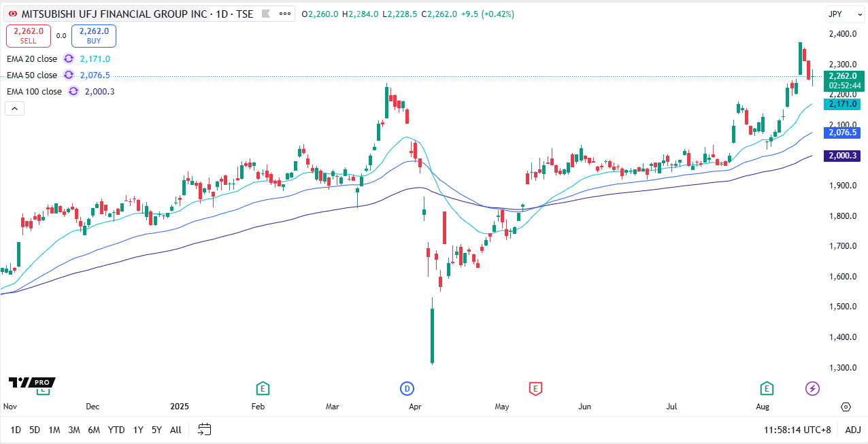
Task: Switch to the 5D range
Action: [35, 430]
